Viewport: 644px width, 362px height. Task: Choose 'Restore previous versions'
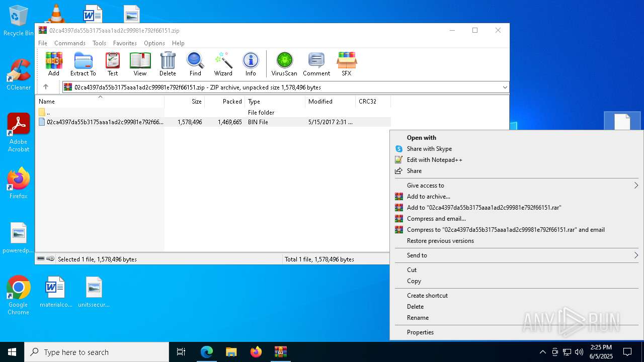point(516,241)
